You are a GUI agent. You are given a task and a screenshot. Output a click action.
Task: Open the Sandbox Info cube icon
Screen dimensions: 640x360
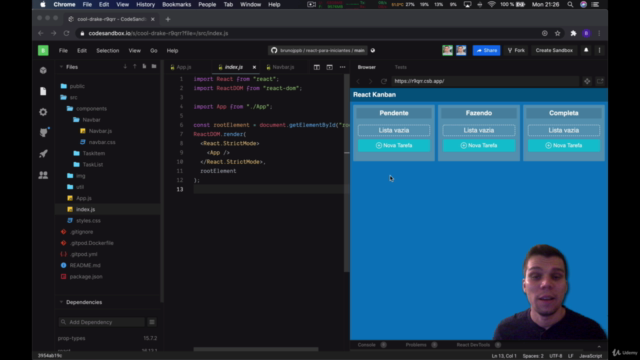[x=43, y=70]
